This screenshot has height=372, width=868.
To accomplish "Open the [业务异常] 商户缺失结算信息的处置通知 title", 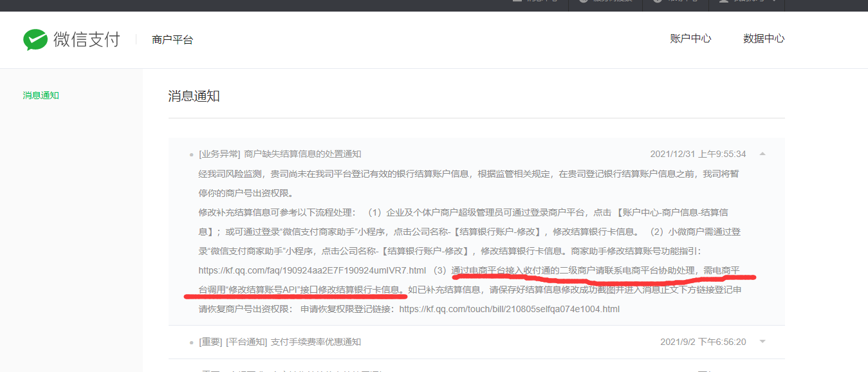I will coord(280,154).
